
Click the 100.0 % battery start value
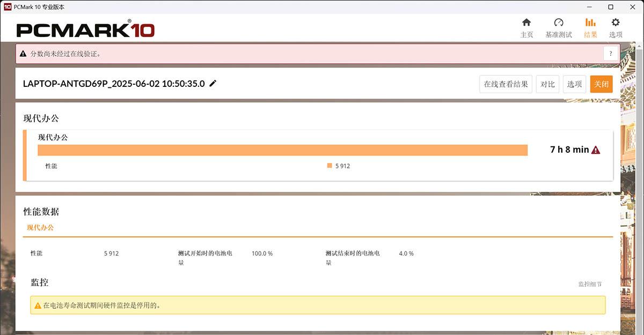point(262,254)
